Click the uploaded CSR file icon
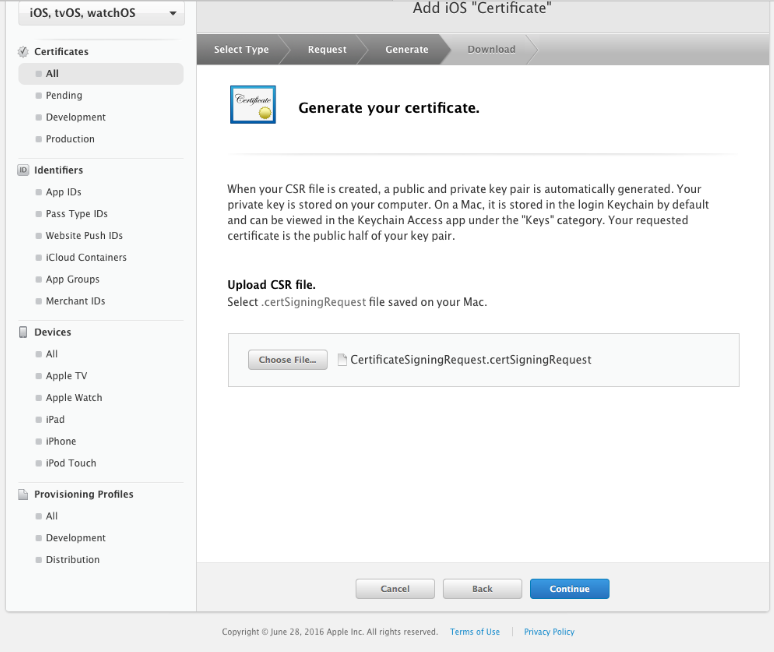 [342, 360]
